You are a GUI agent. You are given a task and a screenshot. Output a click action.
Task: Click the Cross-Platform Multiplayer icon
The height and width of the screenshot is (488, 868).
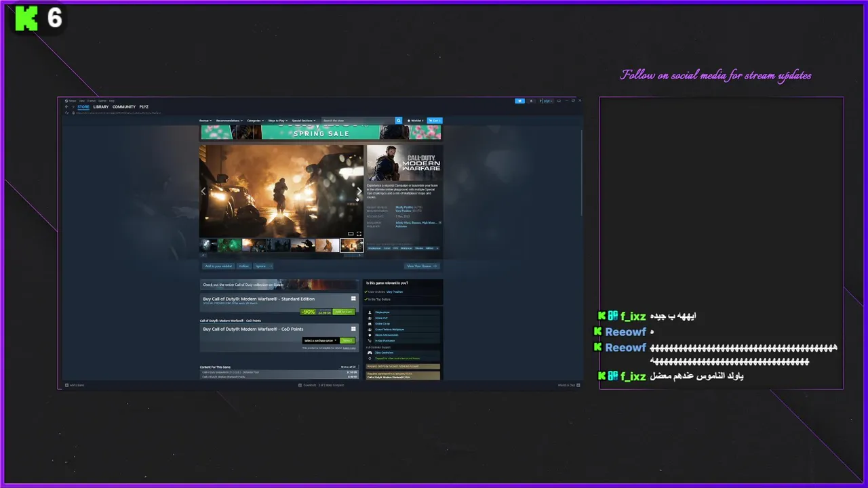pyautogui.click(x=370, y=329)
